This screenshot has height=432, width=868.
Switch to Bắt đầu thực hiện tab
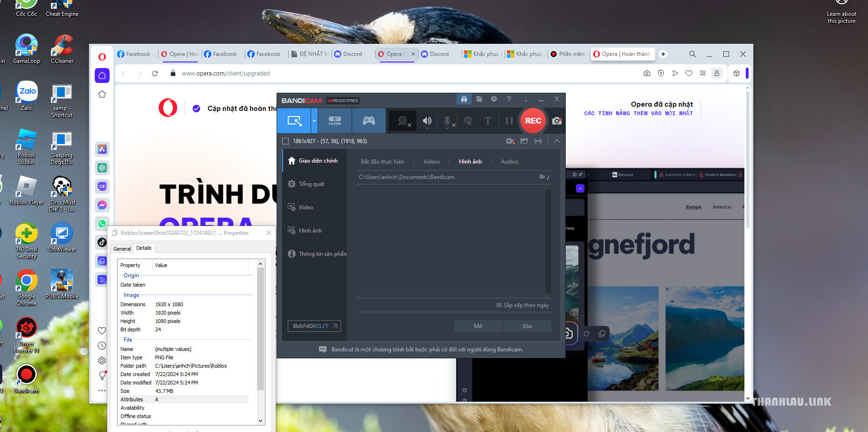click(x=382, y=162)
